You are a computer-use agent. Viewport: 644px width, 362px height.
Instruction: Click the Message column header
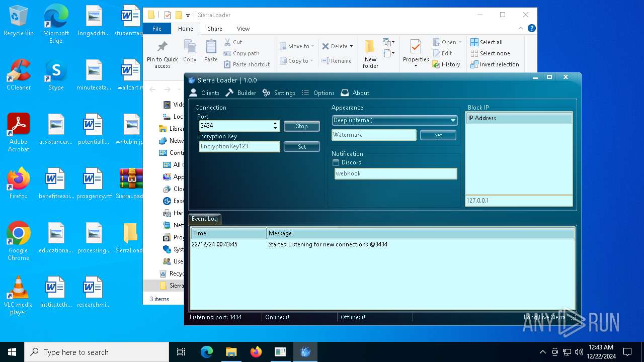[x=421, y=233]
